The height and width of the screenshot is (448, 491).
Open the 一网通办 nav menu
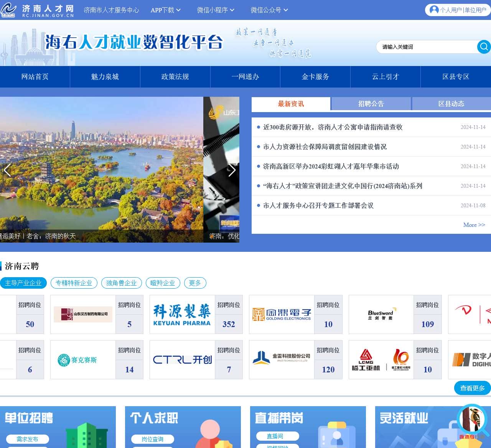[245, 77]
